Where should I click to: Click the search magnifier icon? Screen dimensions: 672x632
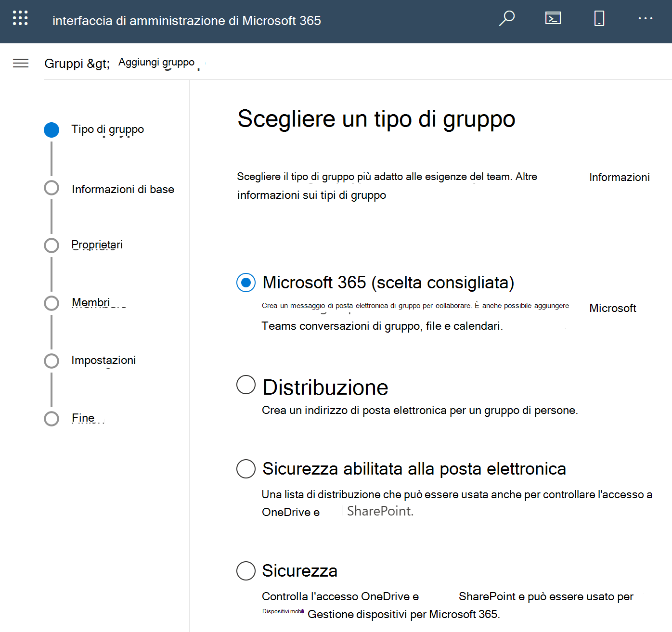(x=507, y=18)
